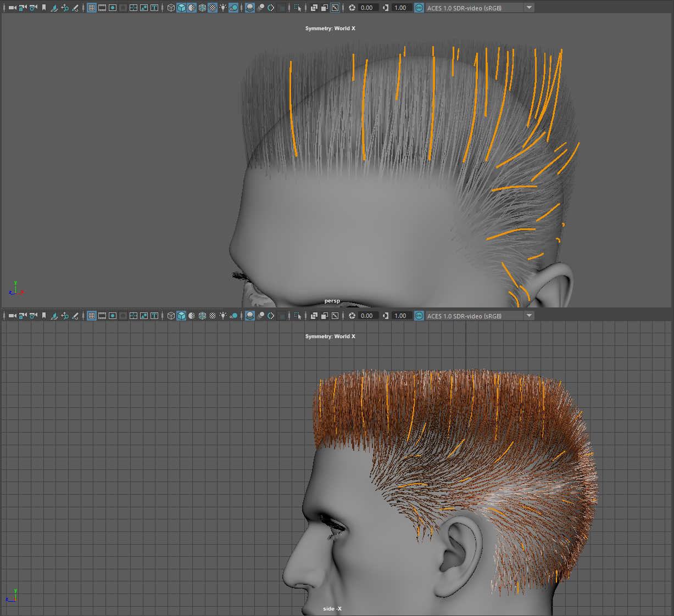
Task: Click Bookmarks icon in persp panel toolbar
Action: [x=44, y=8]
